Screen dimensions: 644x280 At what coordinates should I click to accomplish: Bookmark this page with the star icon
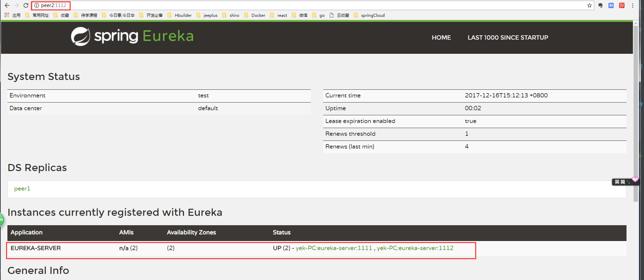[x=590, y=5]
